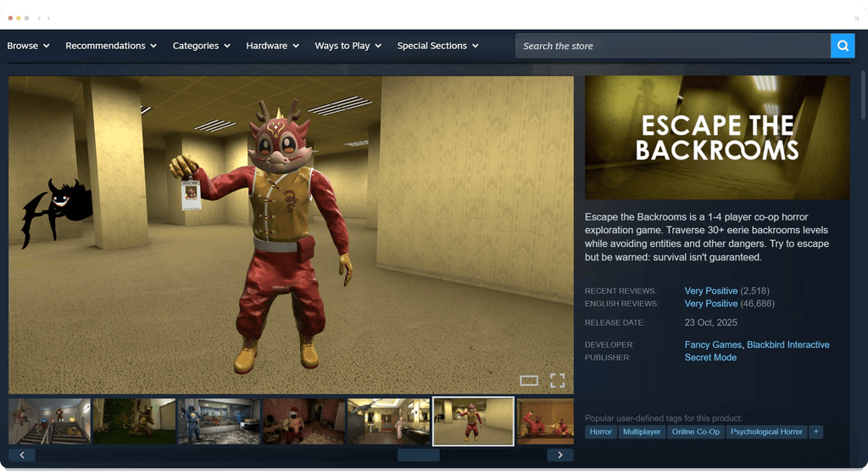
Task: Open the Special Sections dropdown
Action: 437,46
